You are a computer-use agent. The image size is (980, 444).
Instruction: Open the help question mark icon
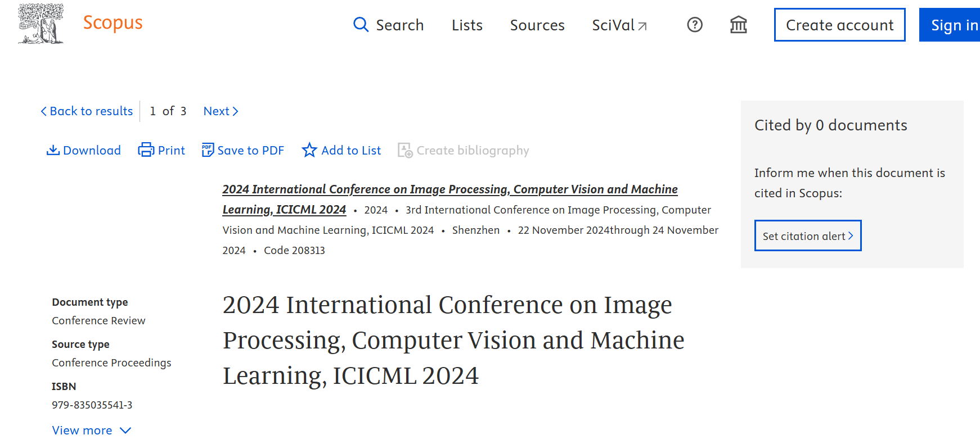point(695,25)
